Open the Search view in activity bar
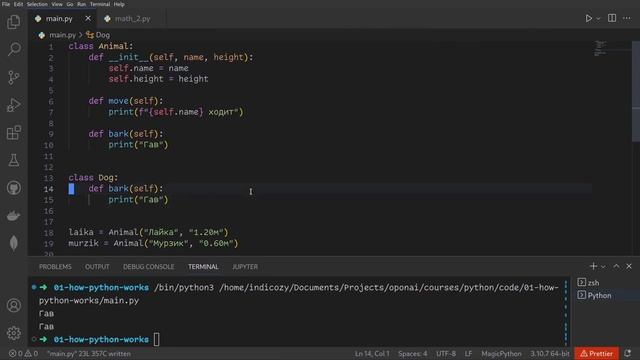640x360 pixels. click(x=13, y=49)
